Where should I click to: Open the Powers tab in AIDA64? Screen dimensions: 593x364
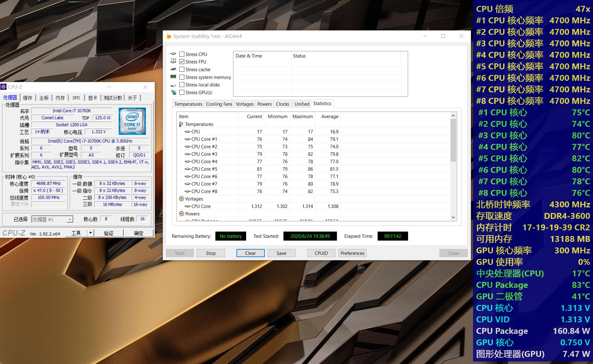[264, 104]
